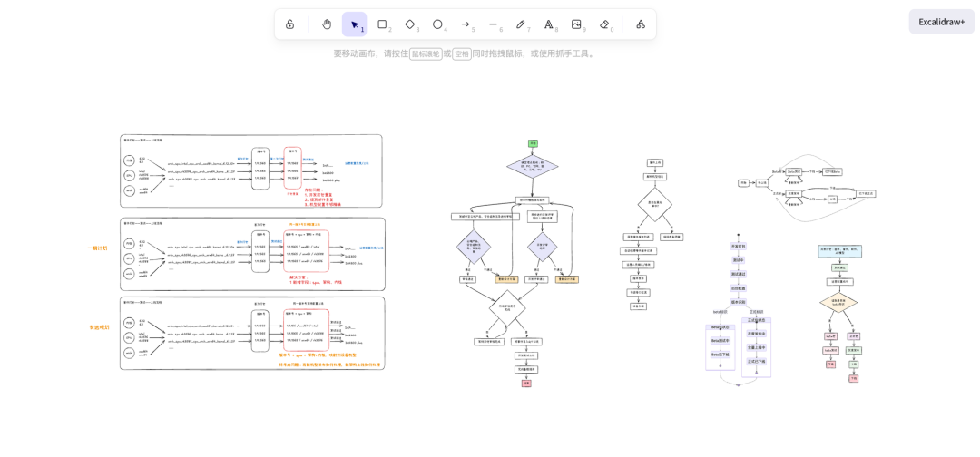Select the Selection arrow tool
980x457 pixels.
pos(355,24)
